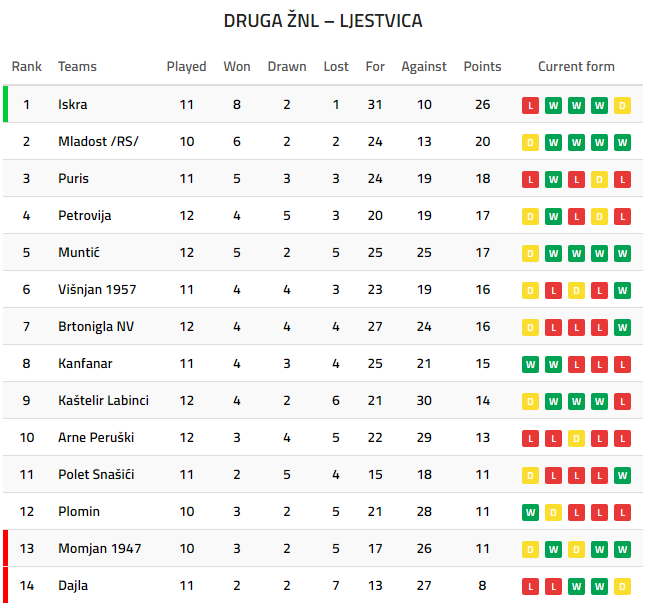648x611 pixels.
Task: Click Iskra's last form badge (D)
Action: coord(622,105)
